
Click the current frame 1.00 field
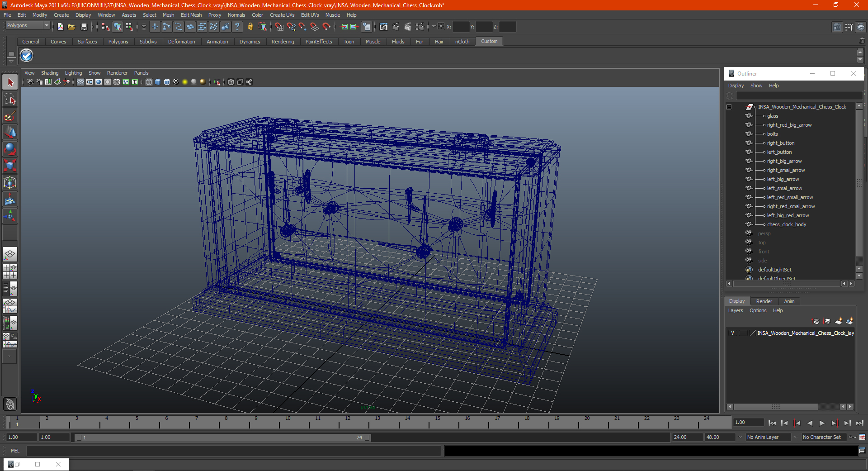pyautogui.click(x=749, y=422)
